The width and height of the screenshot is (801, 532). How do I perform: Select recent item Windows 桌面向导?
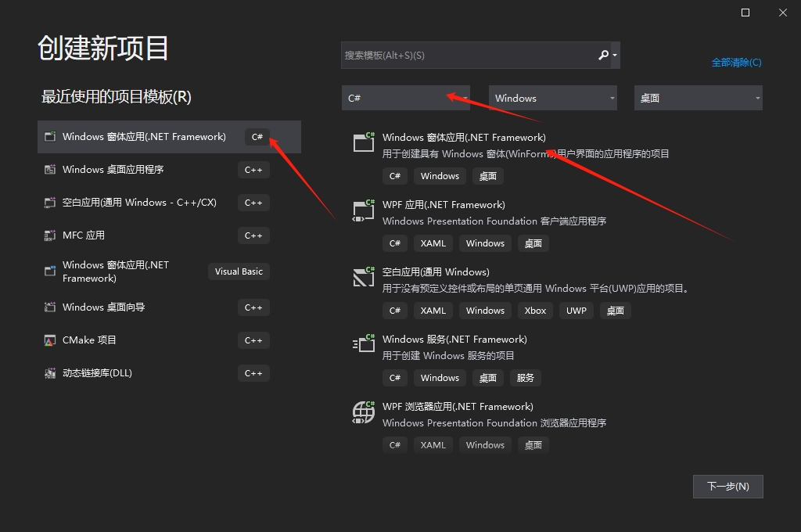(169, 307)
